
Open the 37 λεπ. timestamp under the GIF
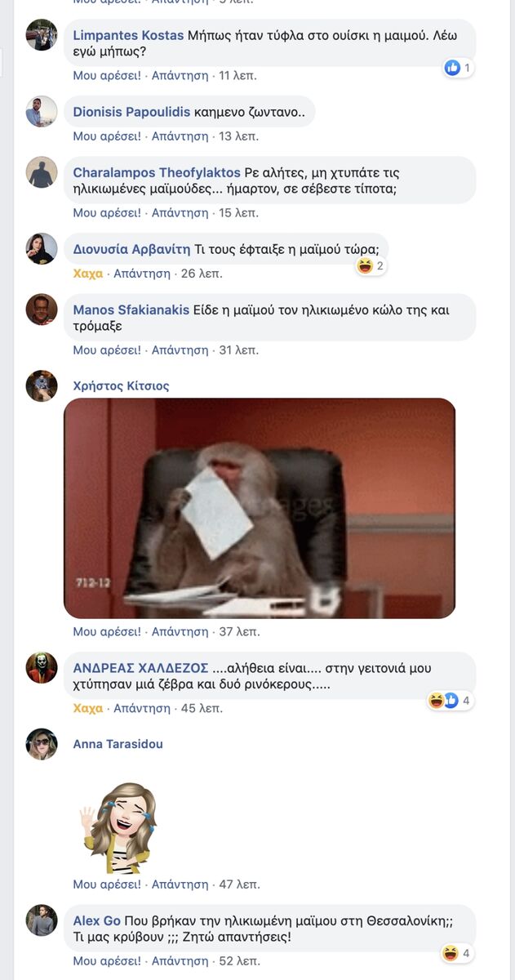239,631
